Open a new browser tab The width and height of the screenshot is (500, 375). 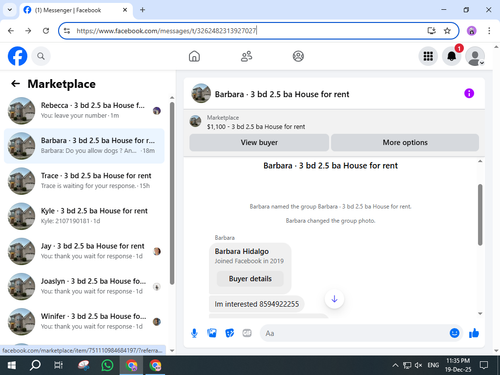point(142,10)
